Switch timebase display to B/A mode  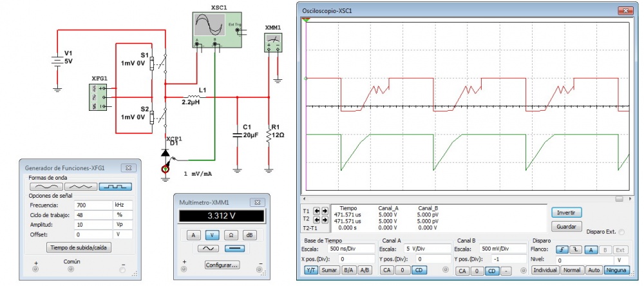tap(347, 271)
